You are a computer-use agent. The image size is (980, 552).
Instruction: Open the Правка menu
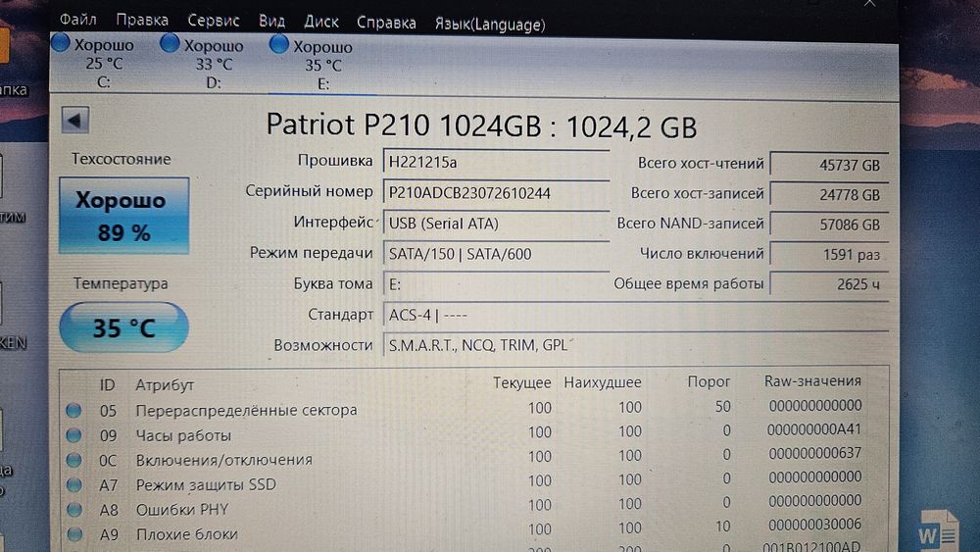click(x=142, y=20)
